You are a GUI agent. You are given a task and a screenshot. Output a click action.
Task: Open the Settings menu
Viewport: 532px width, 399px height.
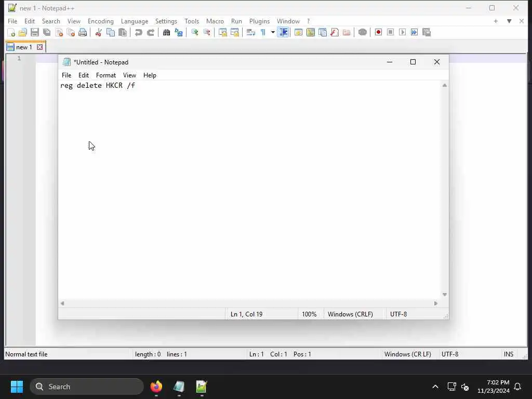pos(166,21)
